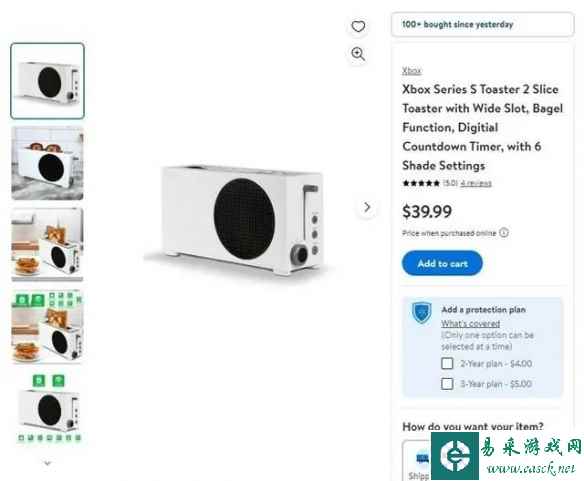This screenshot has width=584, height=481.
Task: Select the second thumbnail with toast
Action: (x=47, y=163)
